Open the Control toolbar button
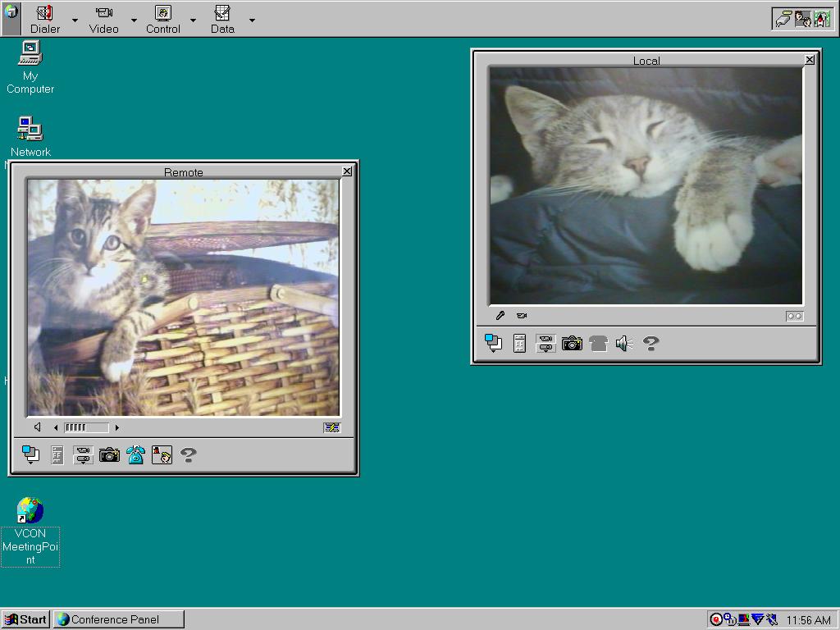Screen dimensions: 840x630 click(163, 20)
